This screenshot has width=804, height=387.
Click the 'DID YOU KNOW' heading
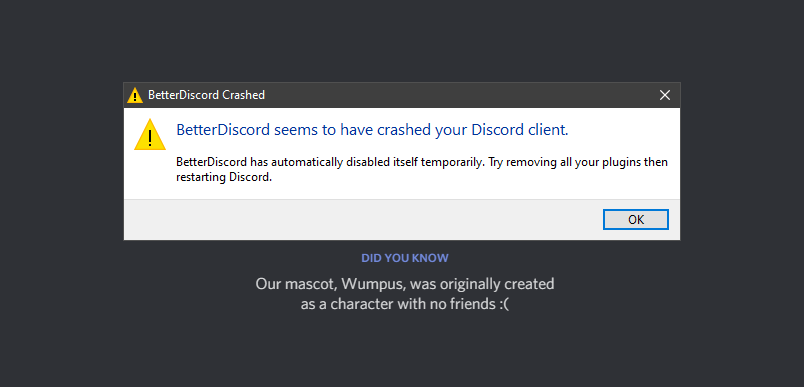click(405, 258)
